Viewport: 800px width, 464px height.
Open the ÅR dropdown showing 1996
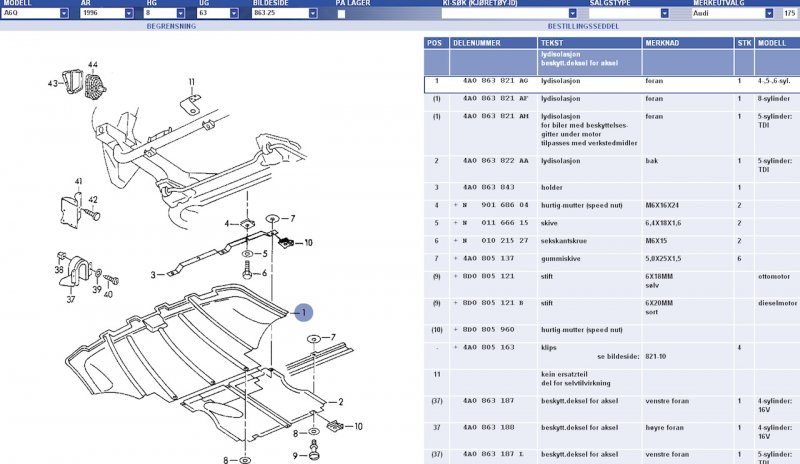pyautogui.click(x=128, y=14)
